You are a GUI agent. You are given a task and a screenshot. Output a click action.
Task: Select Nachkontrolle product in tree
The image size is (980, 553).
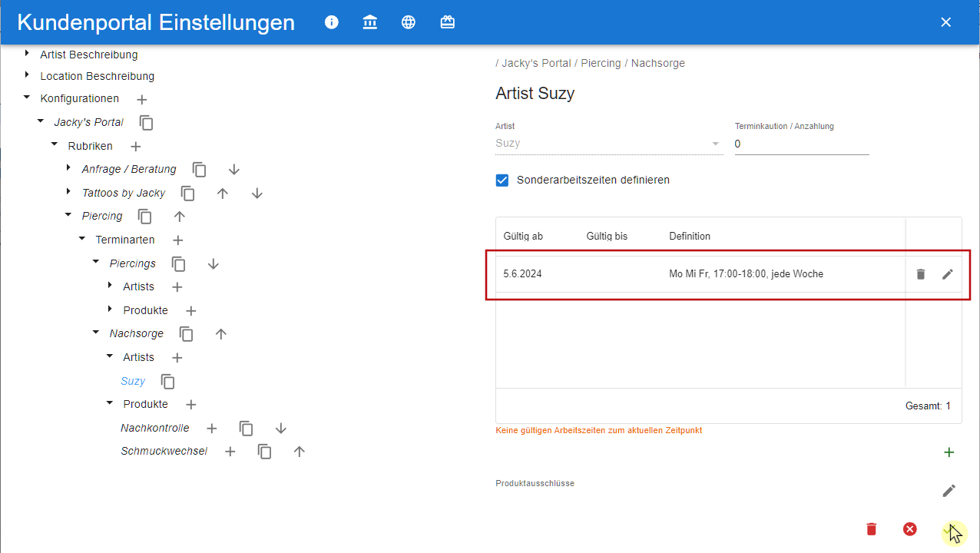155,429
